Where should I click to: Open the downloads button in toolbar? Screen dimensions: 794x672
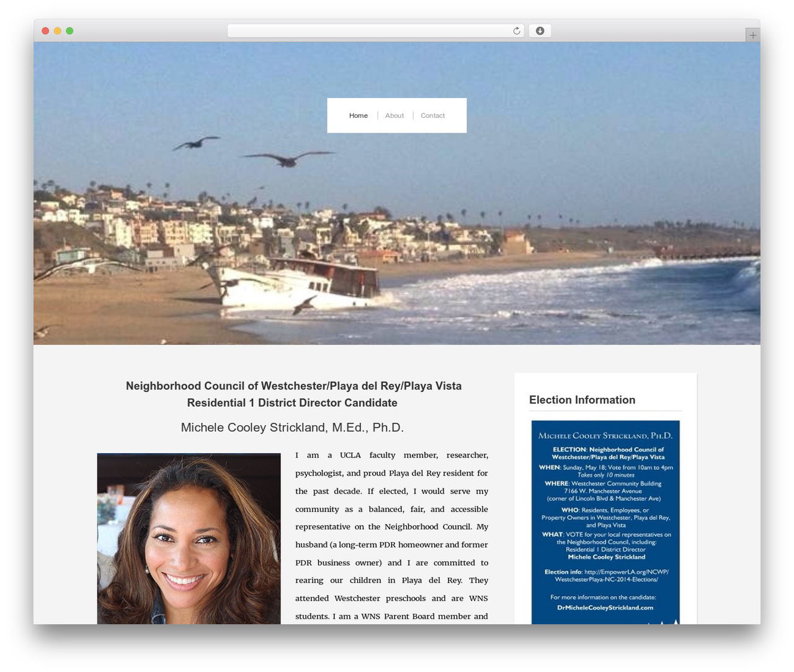(540, 31)
